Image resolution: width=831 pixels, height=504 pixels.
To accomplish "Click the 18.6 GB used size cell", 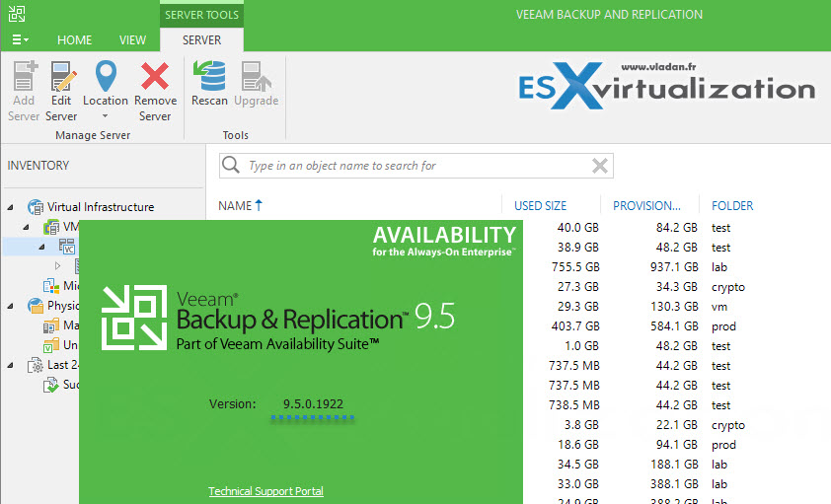I will pyautogui.click(x=578, y=445).
